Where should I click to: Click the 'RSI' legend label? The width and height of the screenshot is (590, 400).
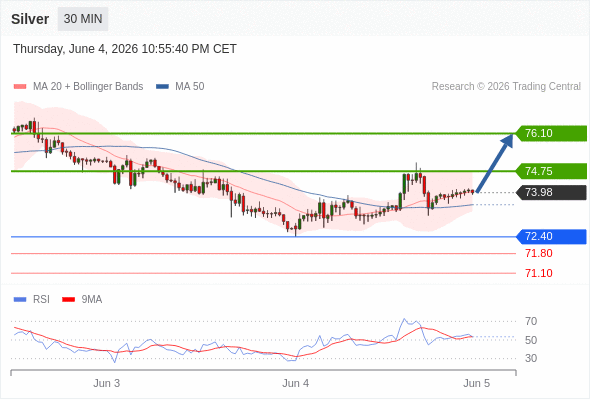(x=41, y=300)
